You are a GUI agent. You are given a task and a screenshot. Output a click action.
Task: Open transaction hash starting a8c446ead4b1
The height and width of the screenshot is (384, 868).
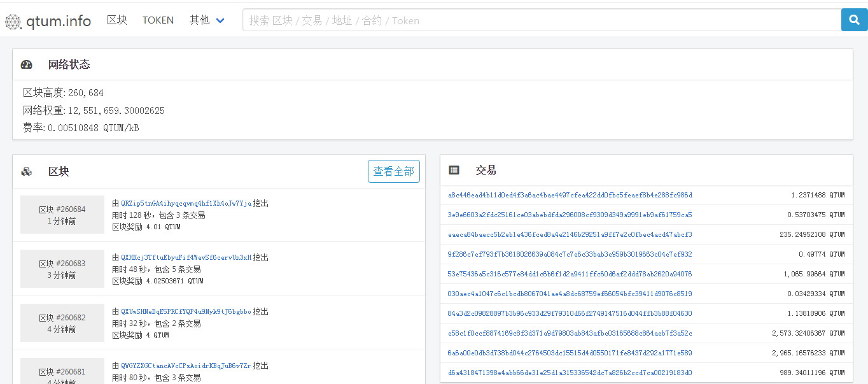(570, 195)
